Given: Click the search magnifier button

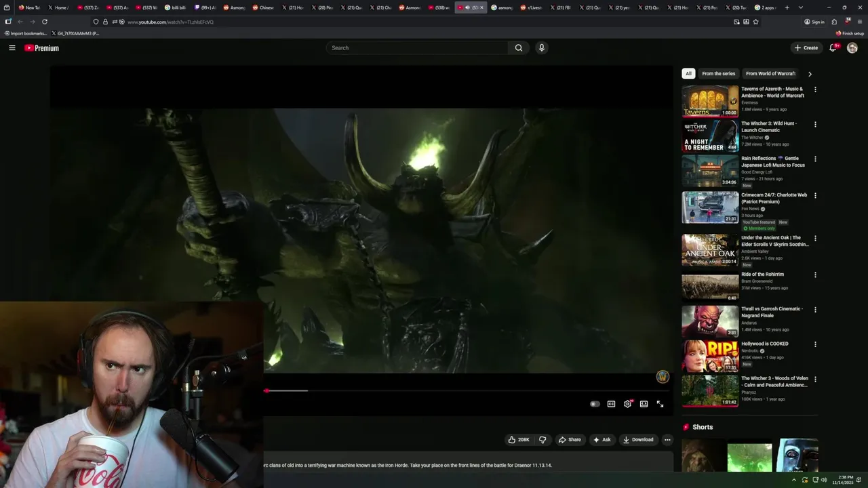Looking at the screenshot, I should (x=519, y=47).
